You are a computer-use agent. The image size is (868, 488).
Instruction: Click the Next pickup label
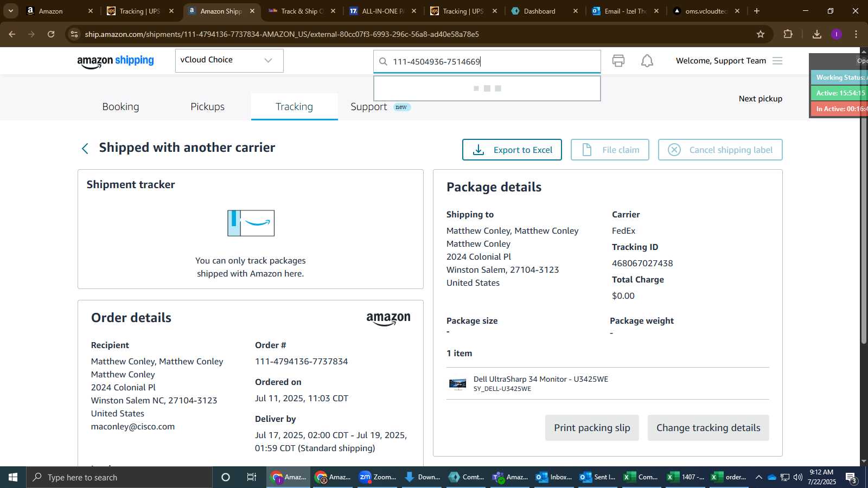pyautogui.click(x=760, y=99)
